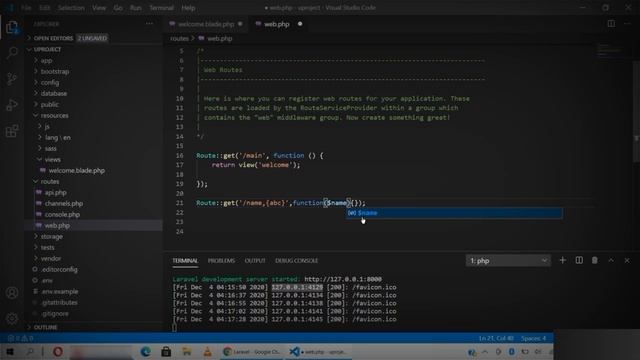Launch Microsoft Edge from taskbar
Image resolution: width=640 pixels, height=360 pixels.
click(145, 351)
